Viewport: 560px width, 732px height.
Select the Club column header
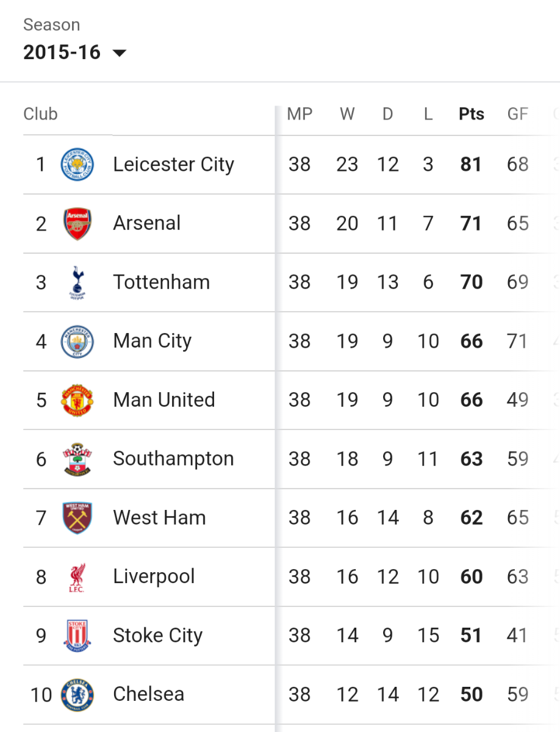click(40, 114)
